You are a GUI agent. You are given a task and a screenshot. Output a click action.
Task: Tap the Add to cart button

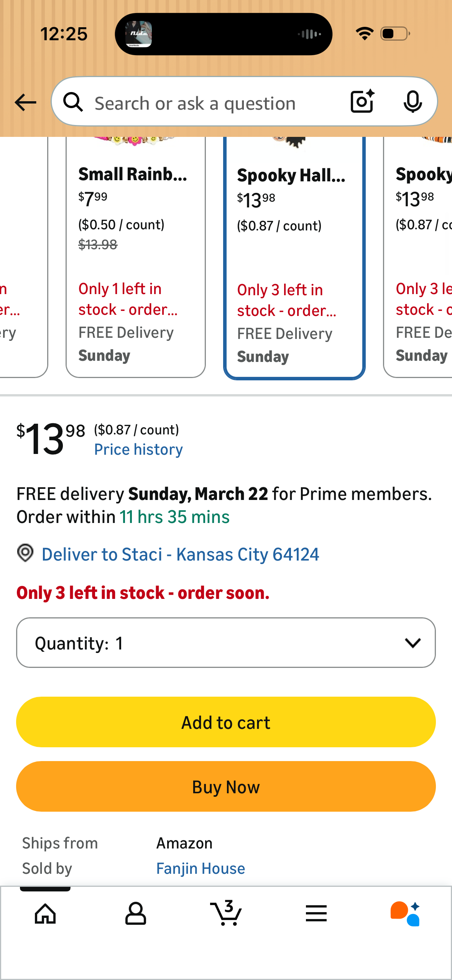click(x=226, y=722)
